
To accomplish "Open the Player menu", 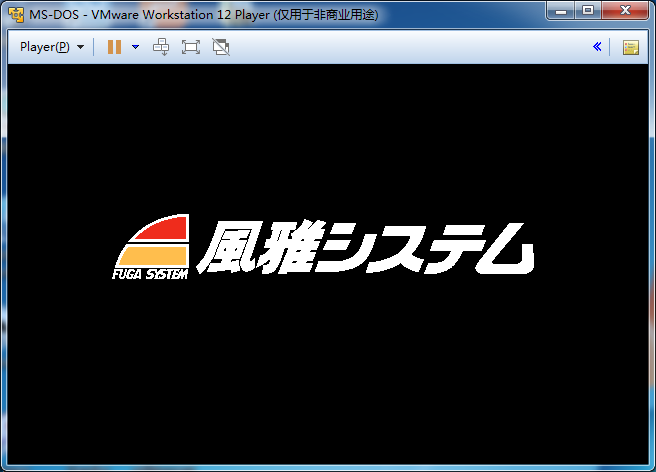I will 45,47.
